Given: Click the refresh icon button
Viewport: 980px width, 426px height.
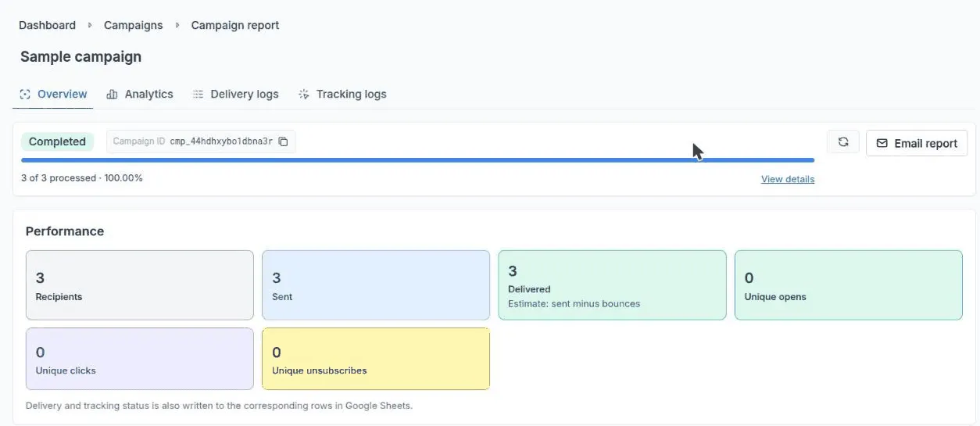Looking at the screenshot, I should coord(843,142).
